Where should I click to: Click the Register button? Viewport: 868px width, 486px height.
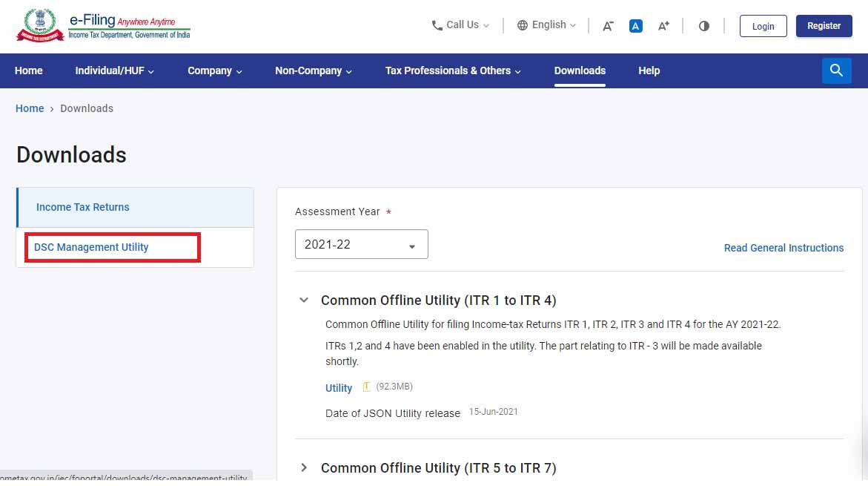coord(824,26)
